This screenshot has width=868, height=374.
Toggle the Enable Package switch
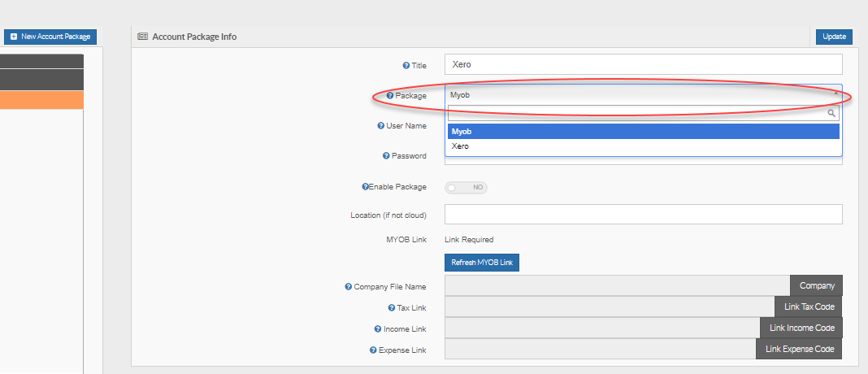coord(467,188)
